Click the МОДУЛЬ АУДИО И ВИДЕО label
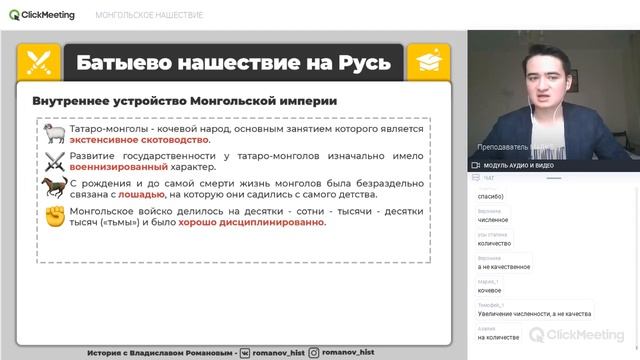The image size is (640, 360). tap(518, 165)
